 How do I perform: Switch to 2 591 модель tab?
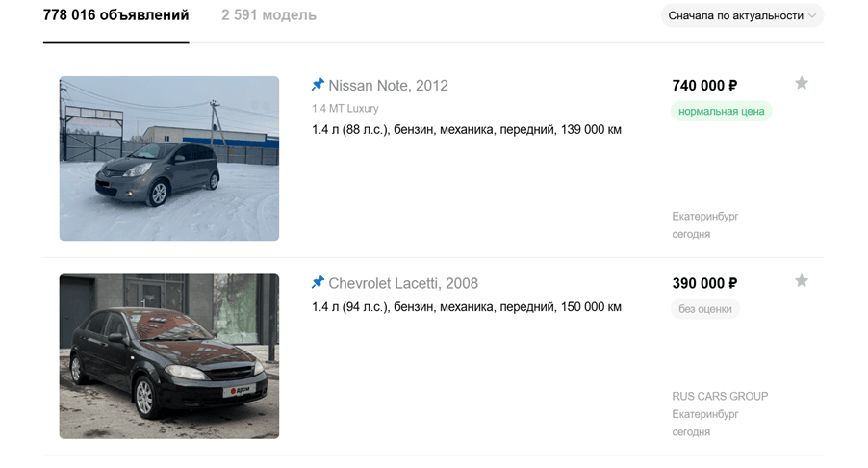[268, 15]
